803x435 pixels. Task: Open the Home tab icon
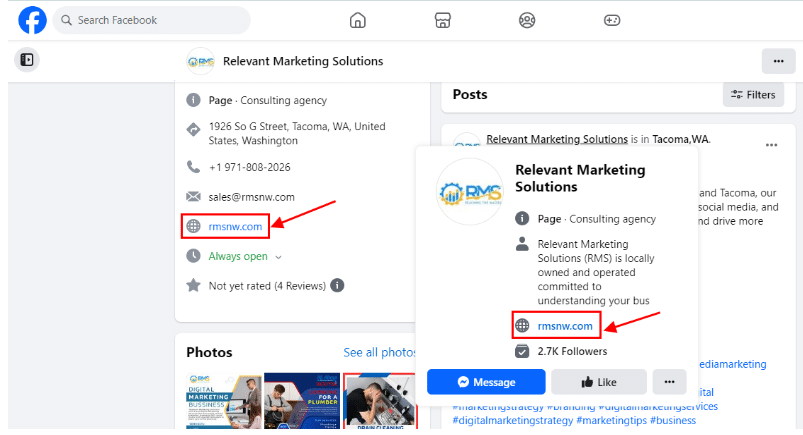coord(357,20)
